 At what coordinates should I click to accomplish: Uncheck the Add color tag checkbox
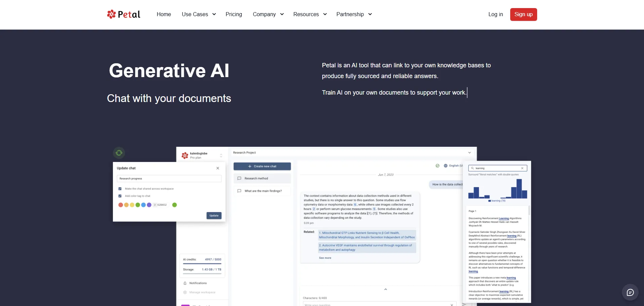click(x=120, y=196)
